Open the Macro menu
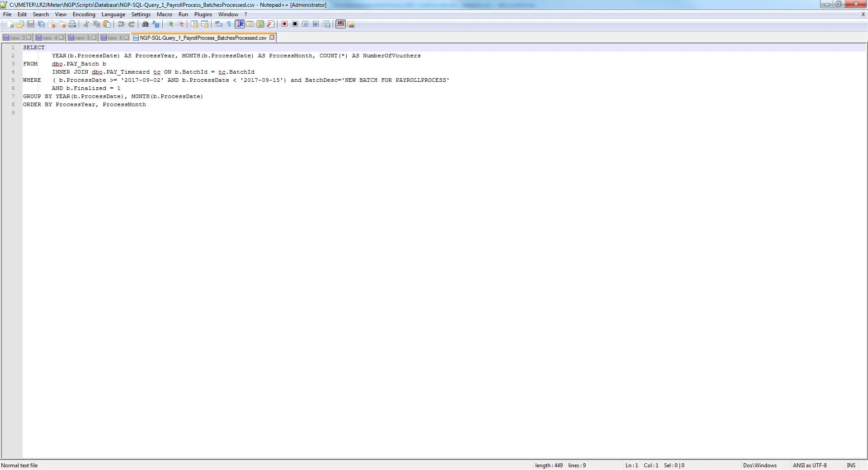Image resolution: width=868 pixels, height=470 pixels. pos(165,14)
